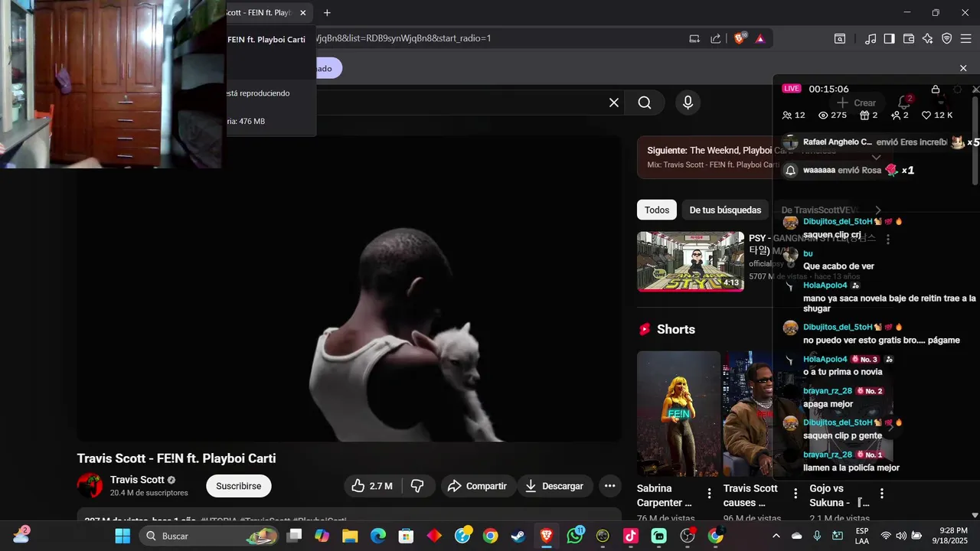Open the Travis Scott channel avatar

[90, 485]
